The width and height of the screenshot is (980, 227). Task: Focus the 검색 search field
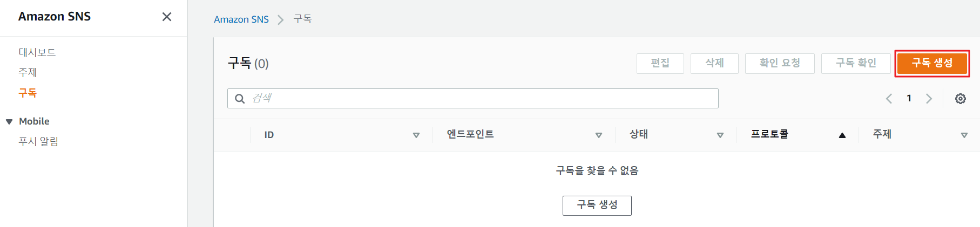[x=481, y=99]
